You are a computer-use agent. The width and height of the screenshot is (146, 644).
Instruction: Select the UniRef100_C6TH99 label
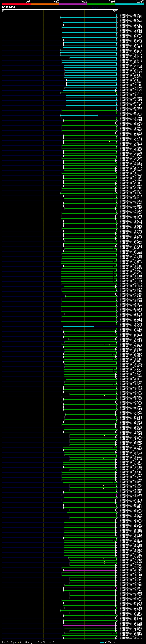coord(131,42)
